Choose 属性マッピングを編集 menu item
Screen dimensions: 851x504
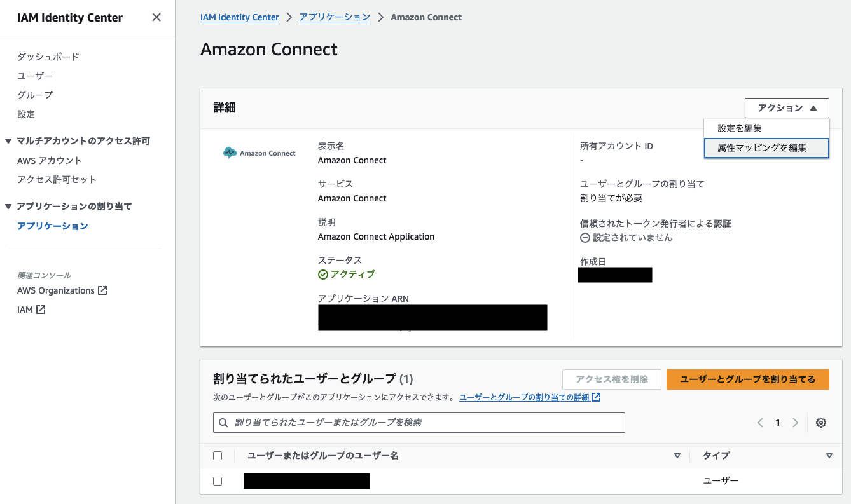[762, 148]
